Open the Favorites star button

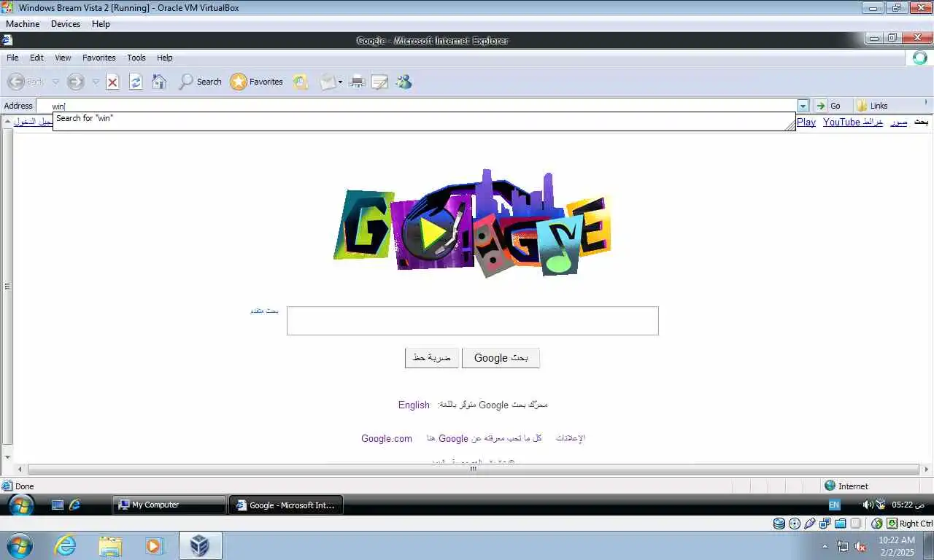(x=257, y=82)
